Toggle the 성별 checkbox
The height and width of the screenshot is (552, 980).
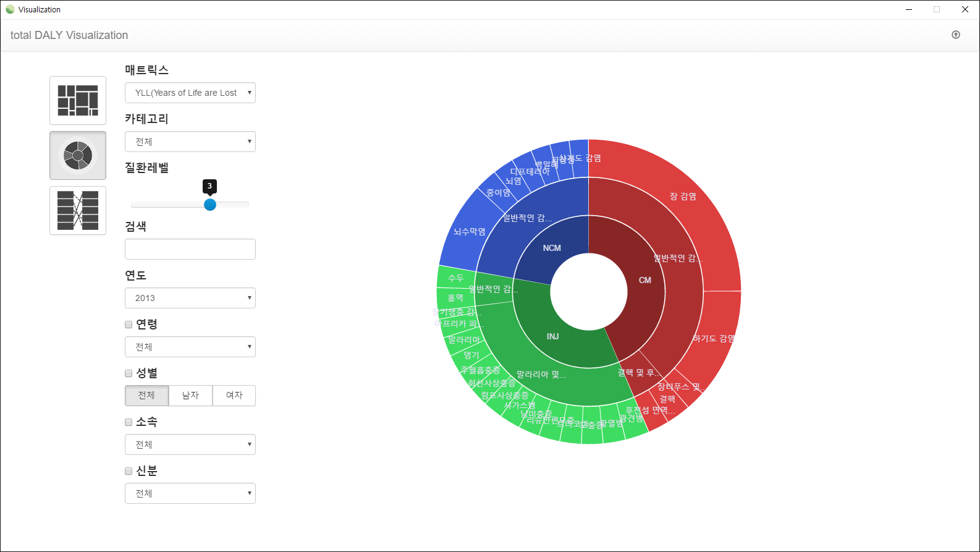tap(129, 373)
